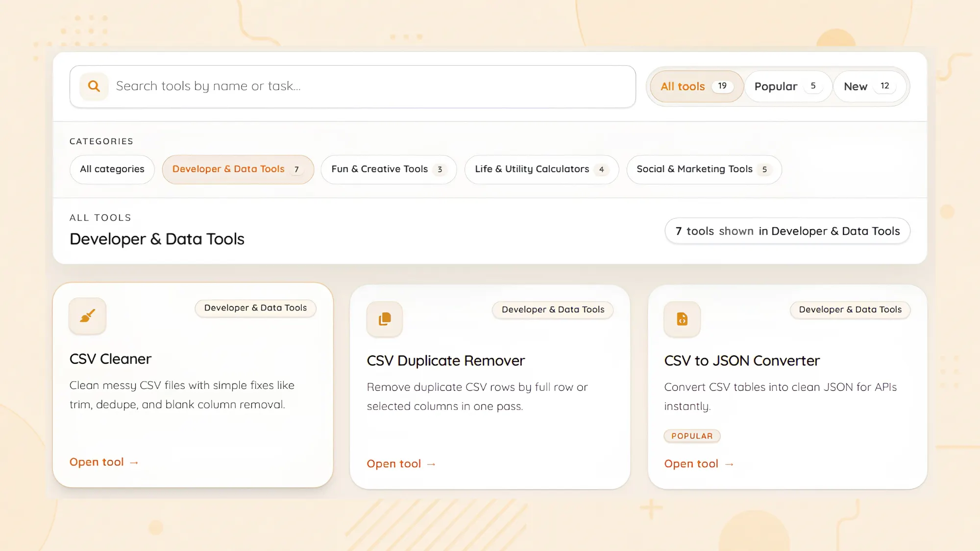Viewport: 980px width, 551px height.
Task: Click category tag on CSV to JSON card
Action: pos(850,310)
